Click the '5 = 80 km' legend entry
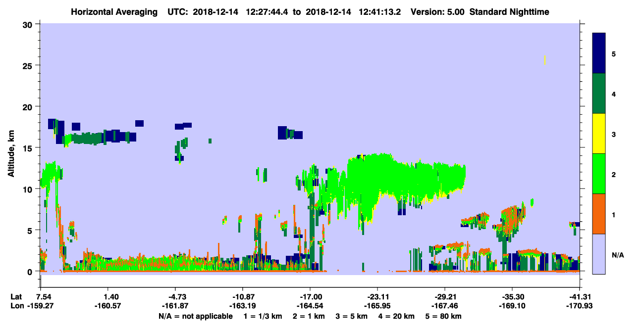 click(444, 316)
